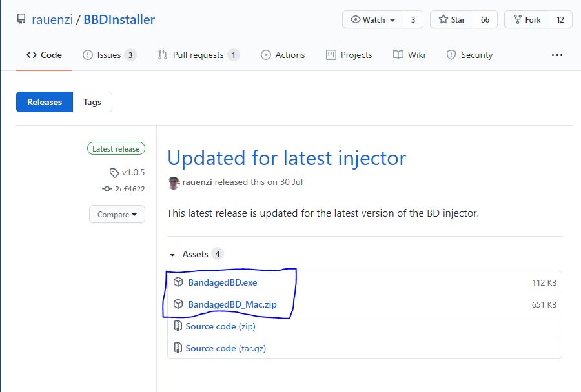Click the v1.0.5 tag icon
581x392 pixels.
pyautogui.click(x=115, y=173)
